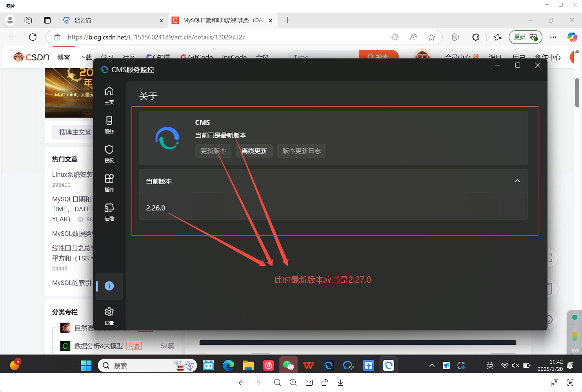Open the clock showing 10:42 2025/1/20
Viewport: 582px width, 392px height.
pyautogui.click(x=550, y=365)
